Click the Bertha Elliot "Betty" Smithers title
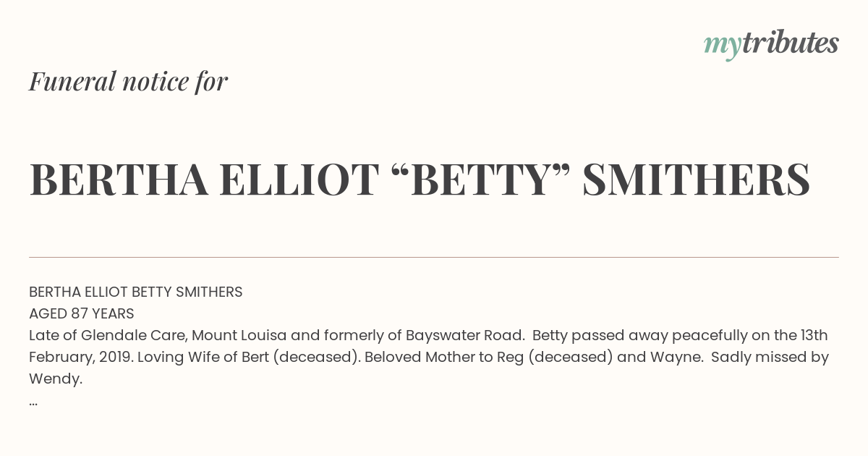The width and height of the screenshot is (868, 456). pyautogui.click(x=420, y=180)
